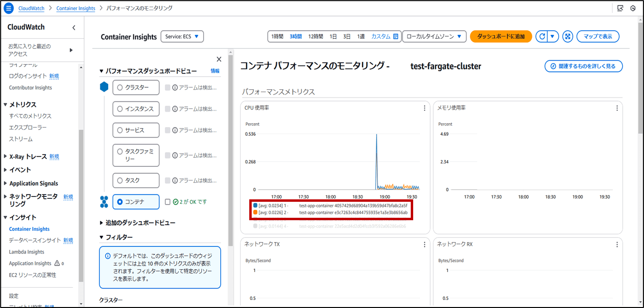This screenshot has width=644, height=308.
Task: Expand the X-Ray トレース sidebar group
Action: coord(6,157)
